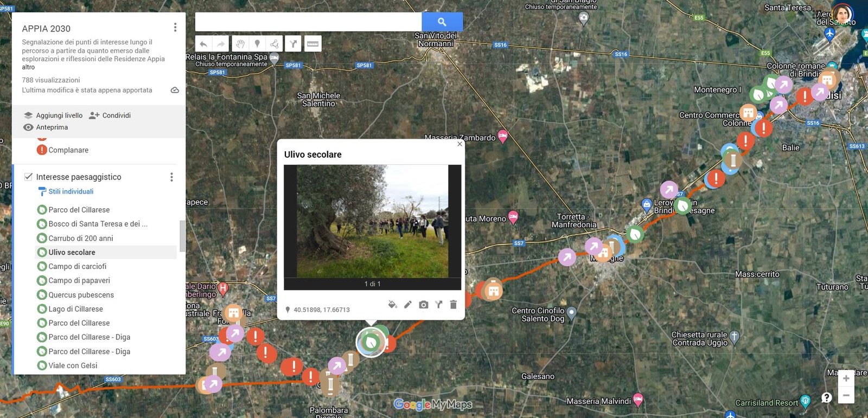Uncheck the Interesse paesaggistico layer checkbox
The image size is (868, 418).
tap(28, 177)
